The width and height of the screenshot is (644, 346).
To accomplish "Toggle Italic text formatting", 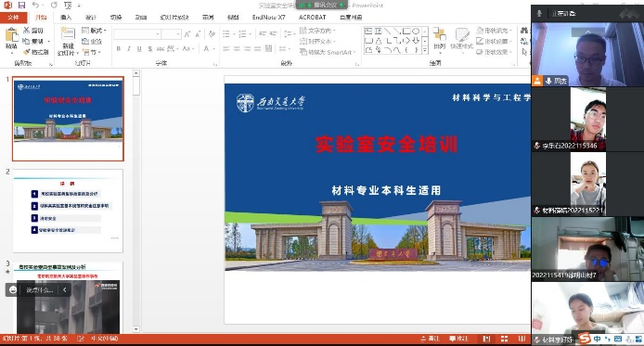I will click(x=129, y=49).
